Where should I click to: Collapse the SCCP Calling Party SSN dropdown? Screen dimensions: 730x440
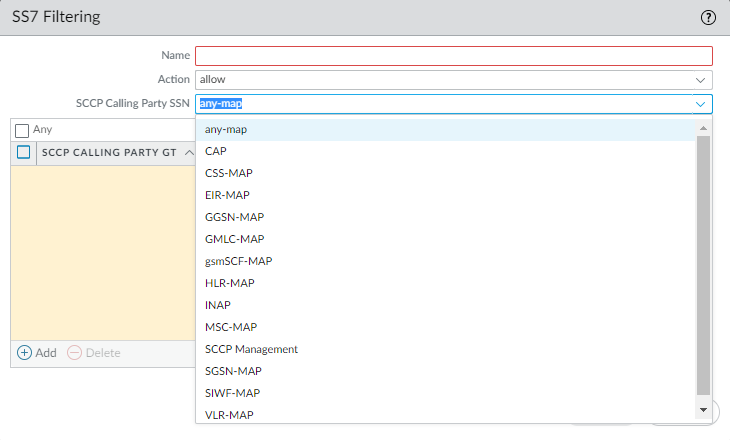(x=700, y=104)
